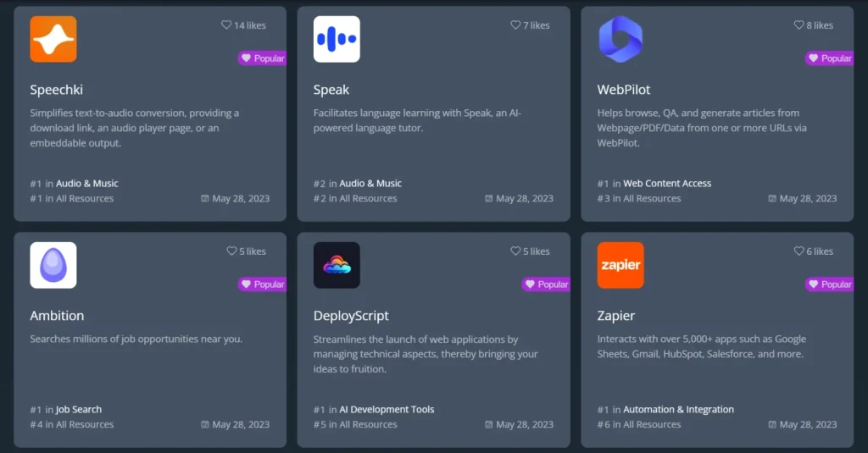Click the "6 likes" count text
Screen dimensions: 868x453
point(820,251)
